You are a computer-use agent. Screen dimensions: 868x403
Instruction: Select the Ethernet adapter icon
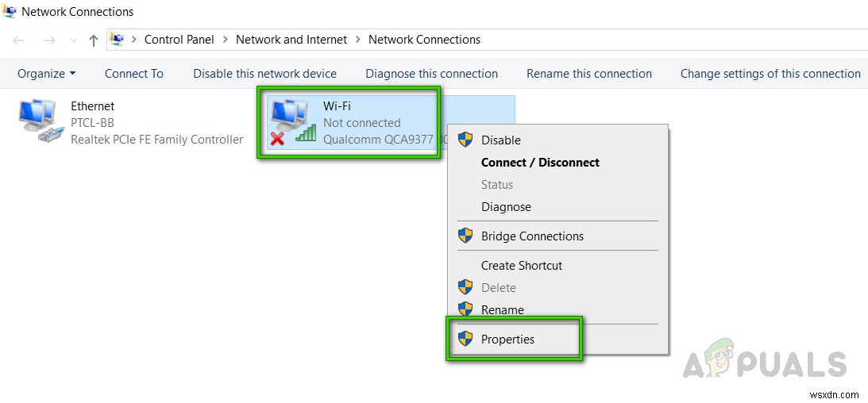[x=41, y=122]
